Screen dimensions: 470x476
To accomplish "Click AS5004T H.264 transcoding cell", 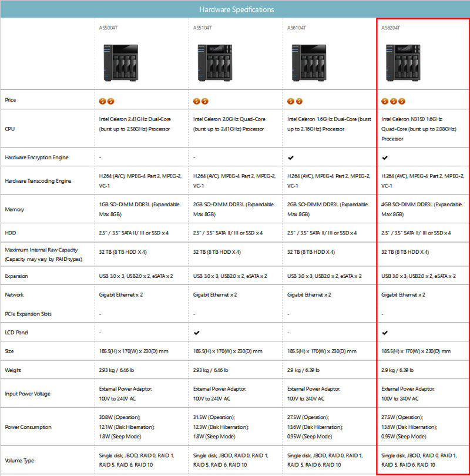I will pos(140,181).
